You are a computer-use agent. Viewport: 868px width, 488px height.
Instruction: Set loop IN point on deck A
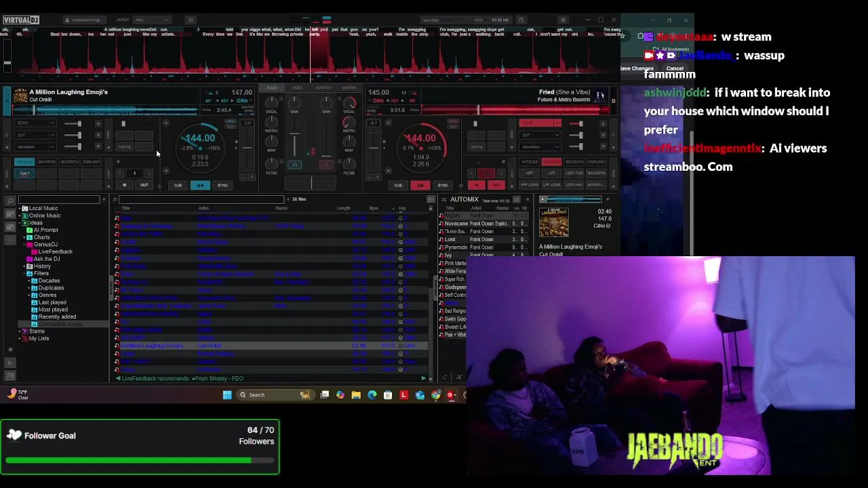[x=124, y=185]
